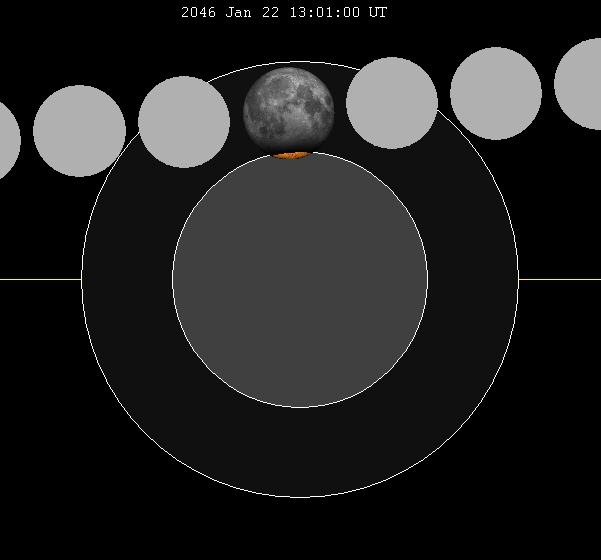Click the bottom of the umbra's white outline
The height and width of the screenshot is (560, 601).
pyautogui.click(x=300, y=407)
